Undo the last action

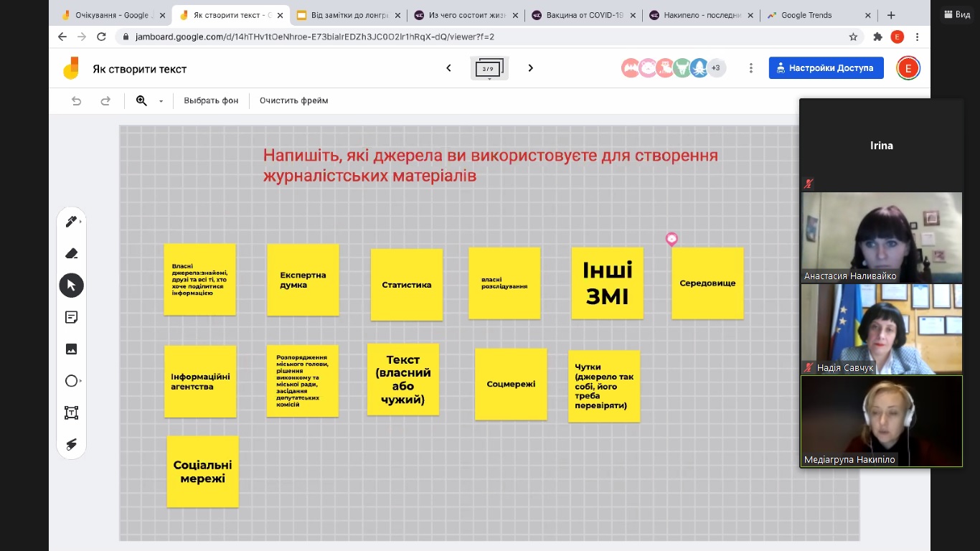[77, 101]
